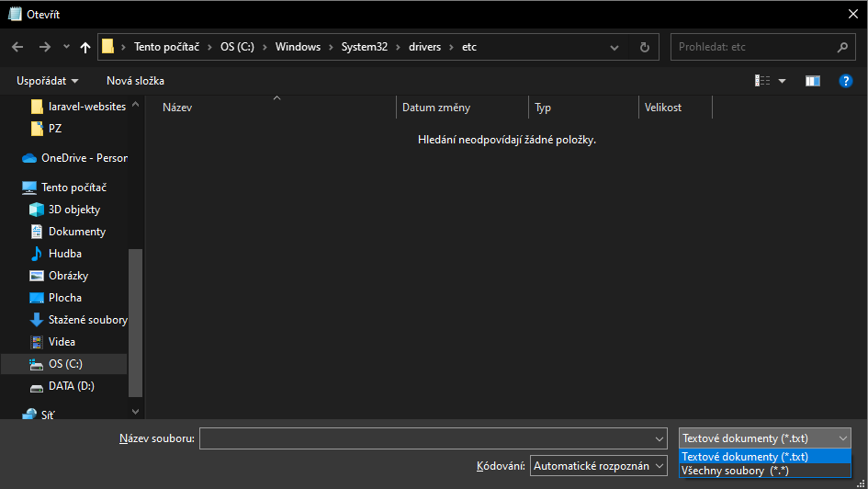
Task: Refresh the etc folder listing
Action: click(x=645, y=47)
